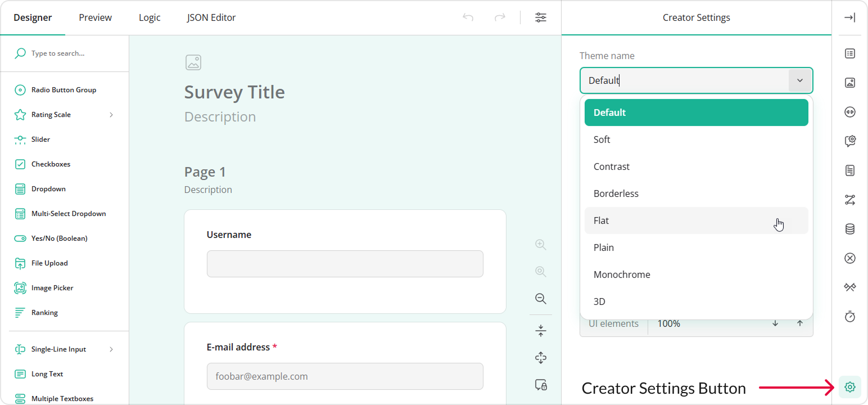868x405 pixels.
Task: Open the Logo image settings icon
Action: 850,83
